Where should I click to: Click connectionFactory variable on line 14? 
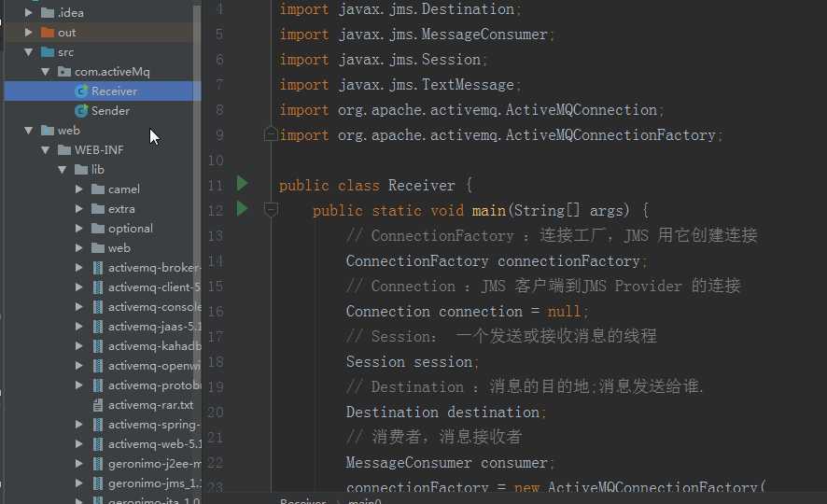[x=568, y=261]
